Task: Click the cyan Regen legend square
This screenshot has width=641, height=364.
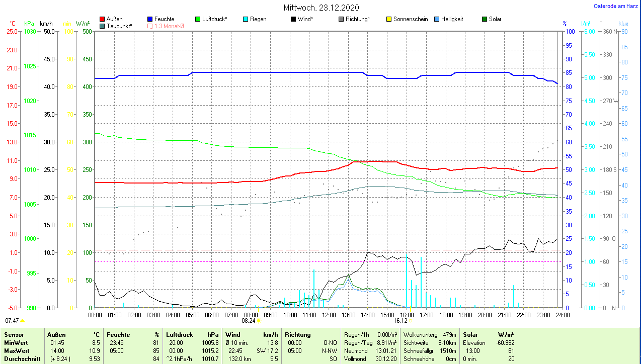Action: point(246,20)
